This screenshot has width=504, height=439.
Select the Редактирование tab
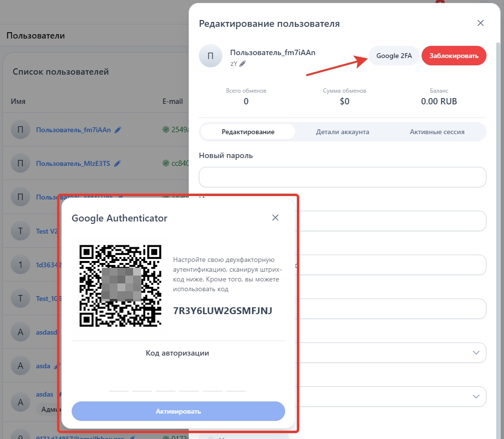point(248,132)
